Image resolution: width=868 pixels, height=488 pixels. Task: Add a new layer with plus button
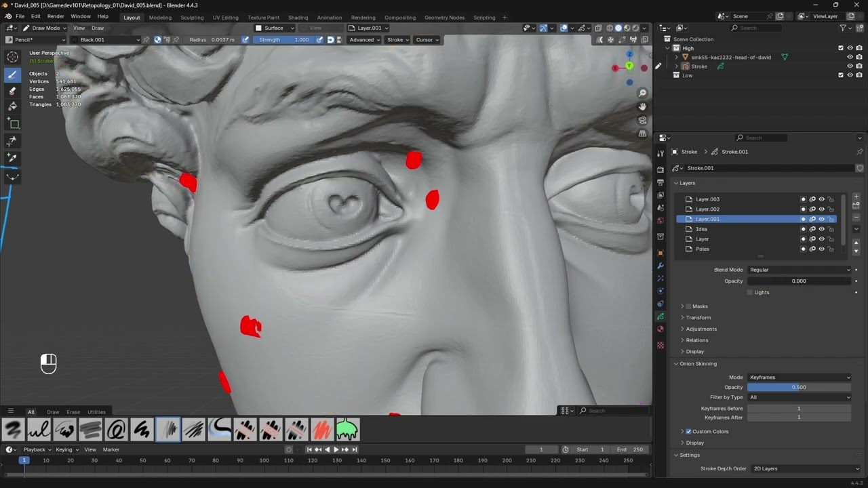point(856,197)
